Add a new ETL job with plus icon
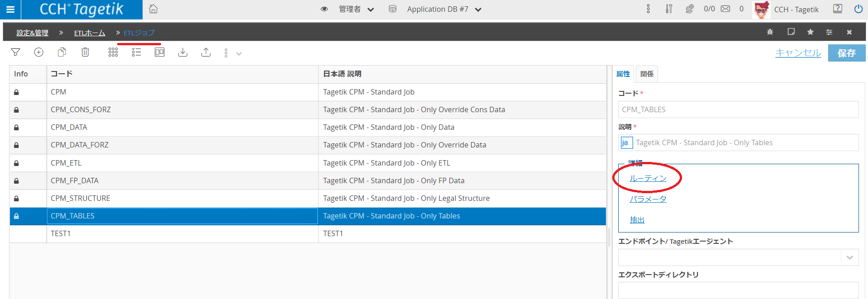The width and height of the screenshot is (868, 299). [x=39, y=52]
